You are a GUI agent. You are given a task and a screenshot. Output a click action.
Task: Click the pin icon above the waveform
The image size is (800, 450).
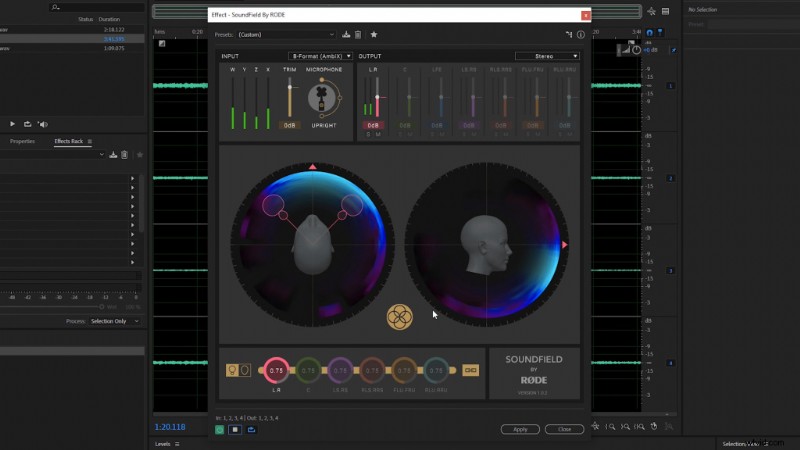coord(660,33)
